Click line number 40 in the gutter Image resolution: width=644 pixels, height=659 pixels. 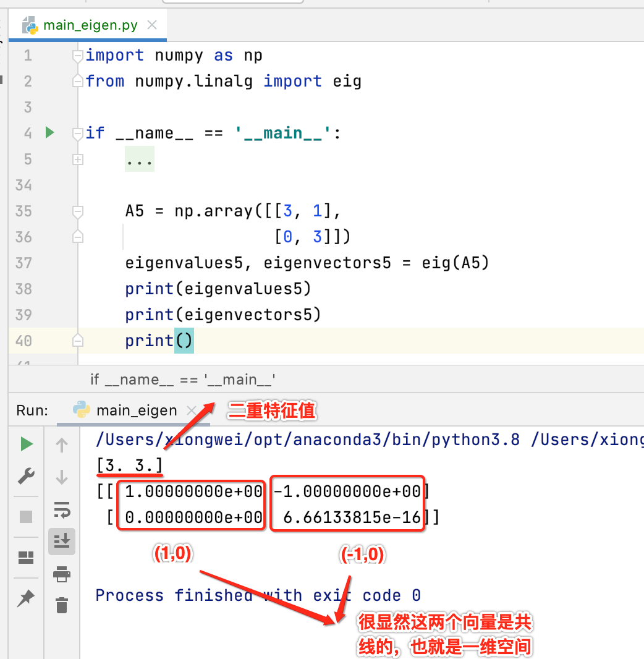(x=23, y=341)
